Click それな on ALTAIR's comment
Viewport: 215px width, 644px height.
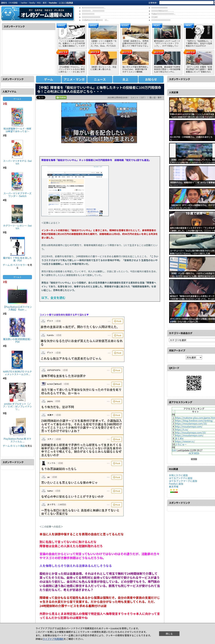[117, 384]
